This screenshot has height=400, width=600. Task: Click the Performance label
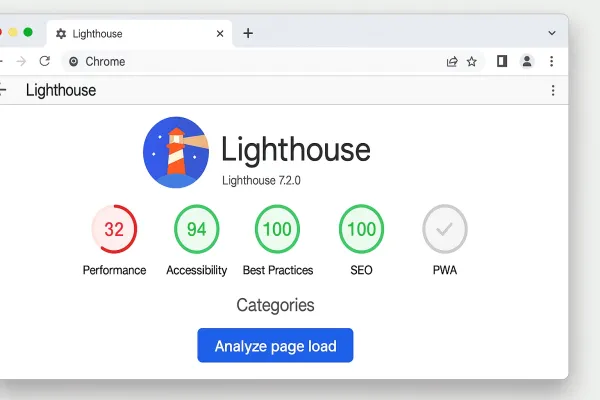pos(114,270)
